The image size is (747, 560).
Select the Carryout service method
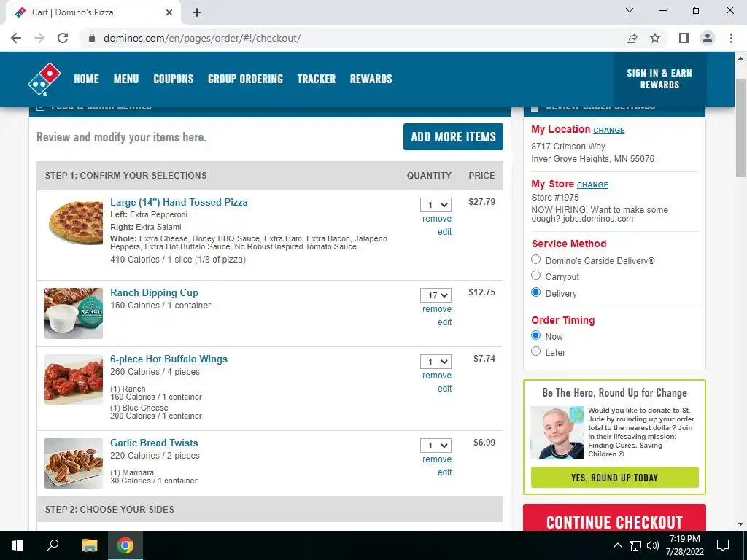point(536,276)
